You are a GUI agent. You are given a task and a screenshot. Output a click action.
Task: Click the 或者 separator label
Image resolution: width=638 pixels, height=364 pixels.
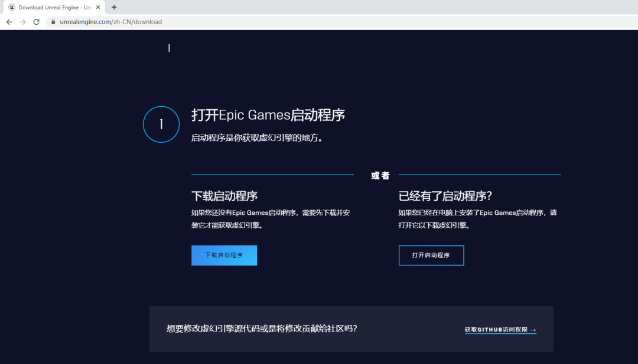click(x=380, y=175)
